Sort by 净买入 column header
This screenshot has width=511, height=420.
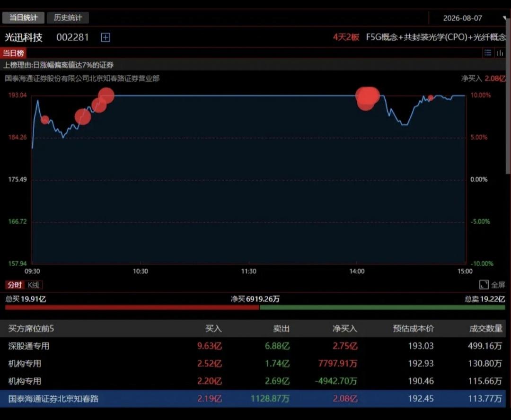pyautogui.click(x=345, y=328)
